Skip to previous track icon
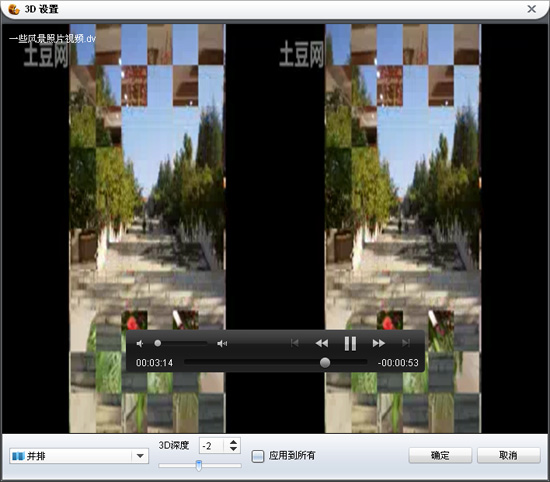The height and width of the screenshot is (482, 550). [295, 343]
